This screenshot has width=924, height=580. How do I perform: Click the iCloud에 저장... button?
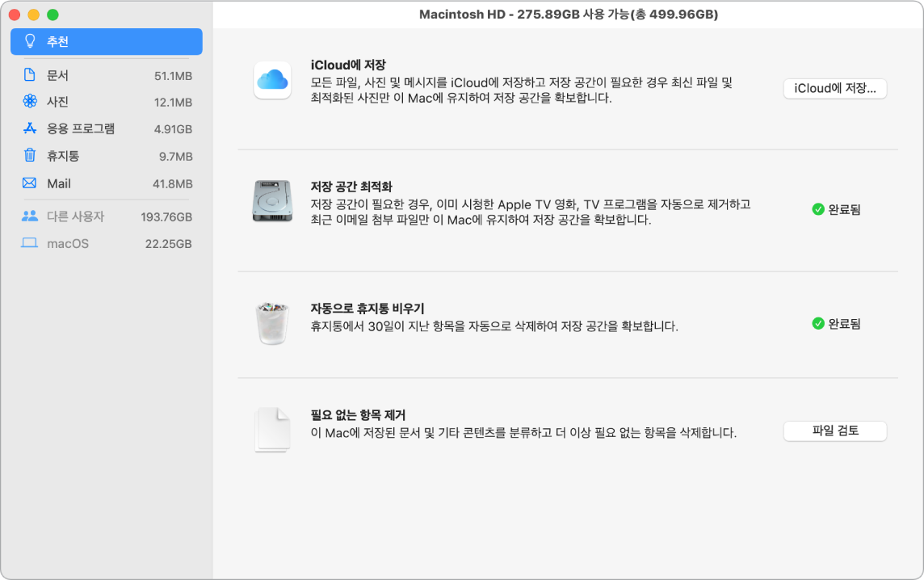point(835,88)
